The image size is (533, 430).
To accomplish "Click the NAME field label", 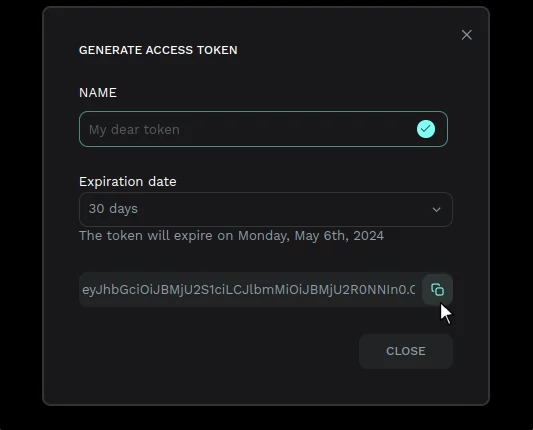I will pyautogui.click(x=98, y=92).
